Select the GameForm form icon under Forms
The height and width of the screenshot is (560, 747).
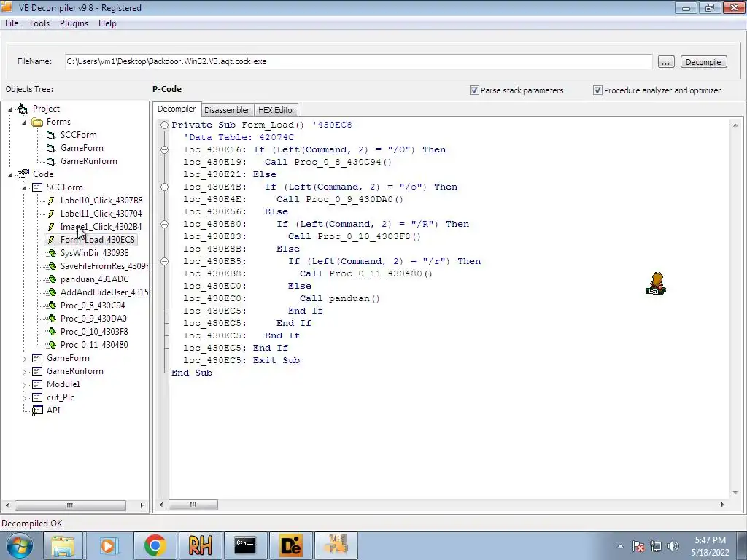pos(51,149)
